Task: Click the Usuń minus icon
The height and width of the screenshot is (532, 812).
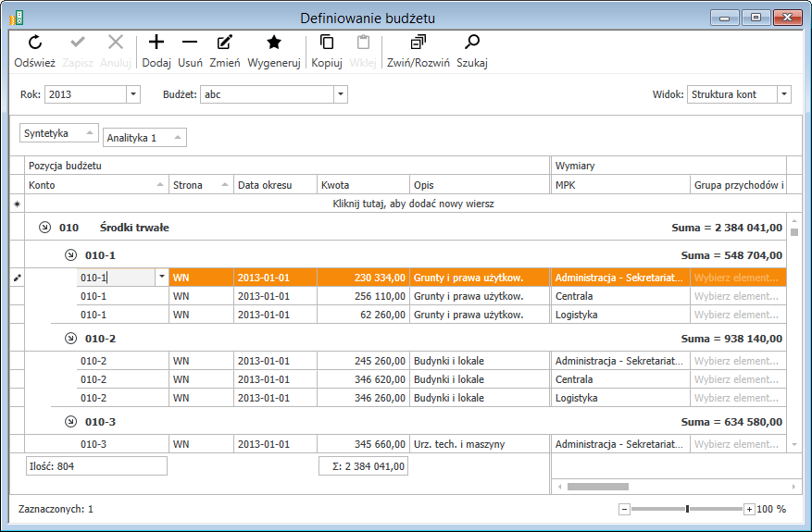Action: tap(190, 43)
